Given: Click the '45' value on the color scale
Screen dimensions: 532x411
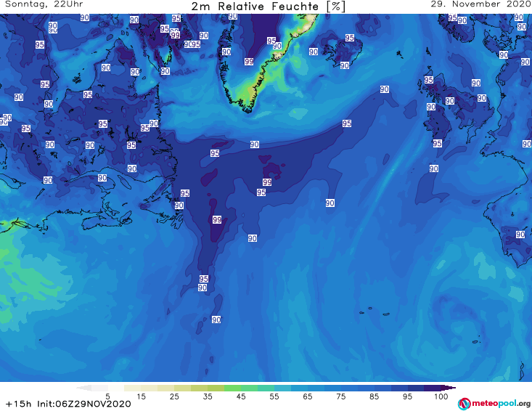Looking at the screenshot, I should pos(241,396).
